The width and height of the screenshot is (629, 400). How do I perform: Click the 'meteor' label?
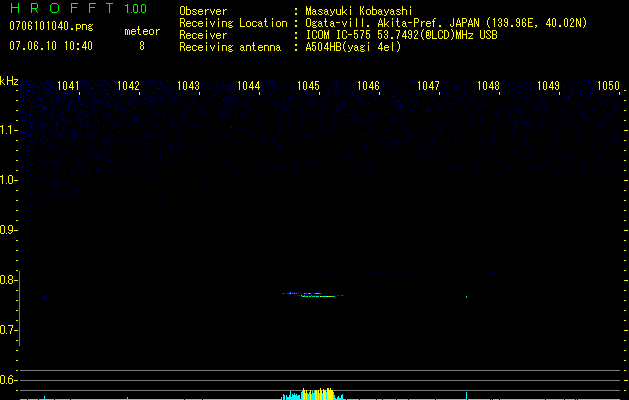[142, 31]
